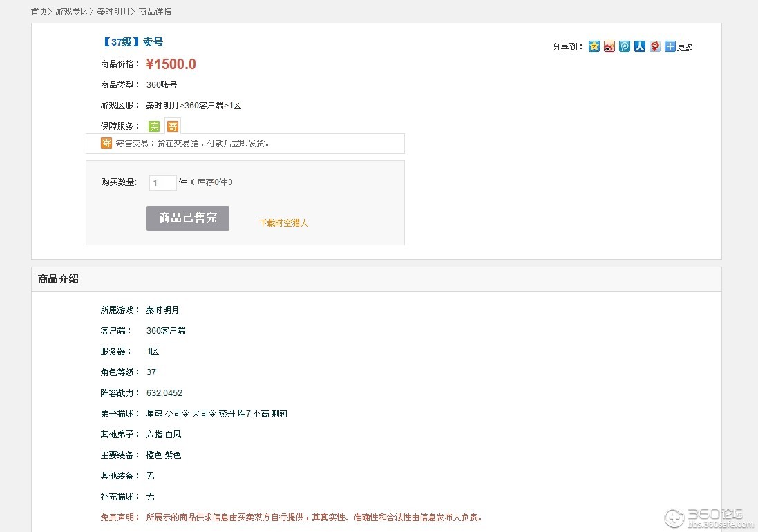Click the 寄 icon beside 寄售交易
The height and width of the screenshot is (532, 758).
(x=106, y=143)
